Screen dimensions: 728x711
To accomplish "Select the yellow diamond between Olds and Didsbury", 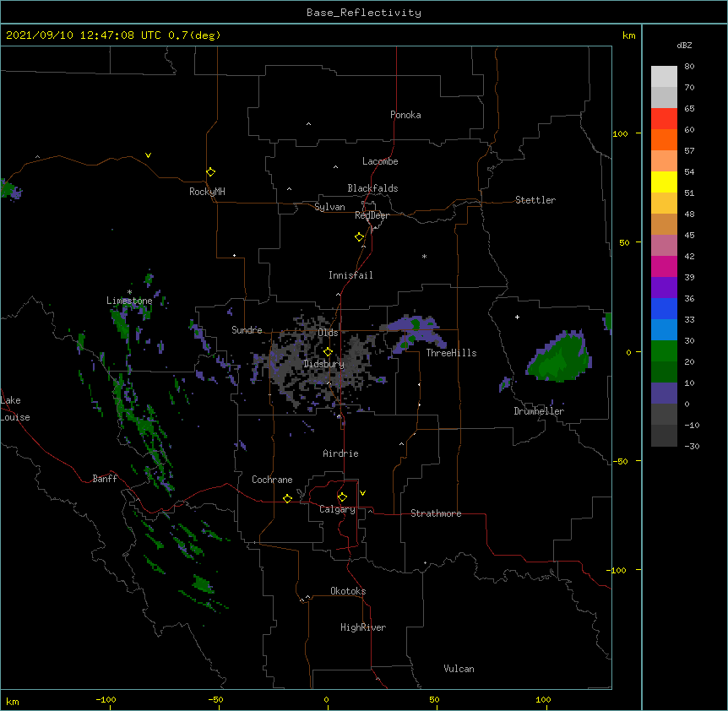I will (328, 351).
